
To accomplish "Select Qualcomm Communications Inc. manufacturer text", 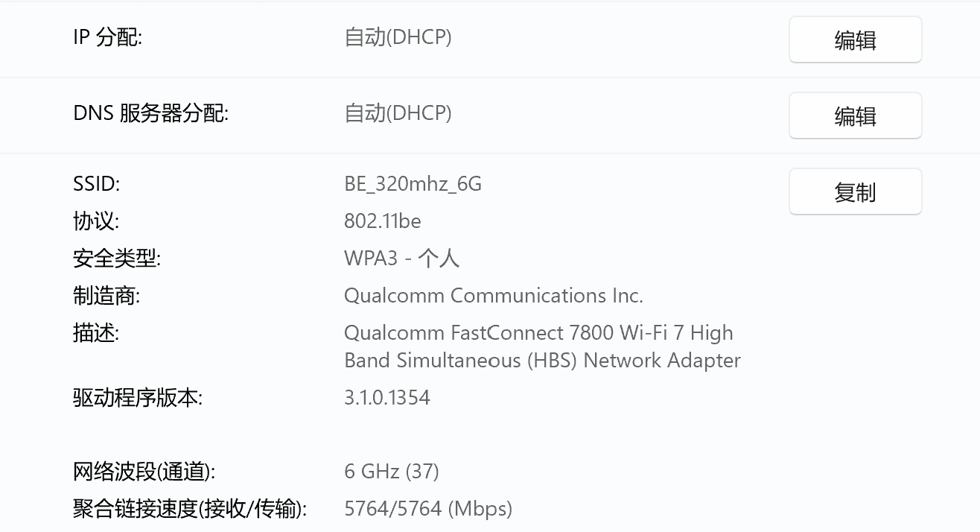I will pyautogui.click(x=493, y=296).
